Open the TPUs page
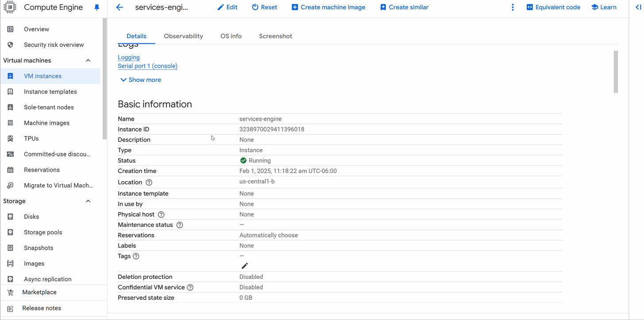 coord(31,138)
